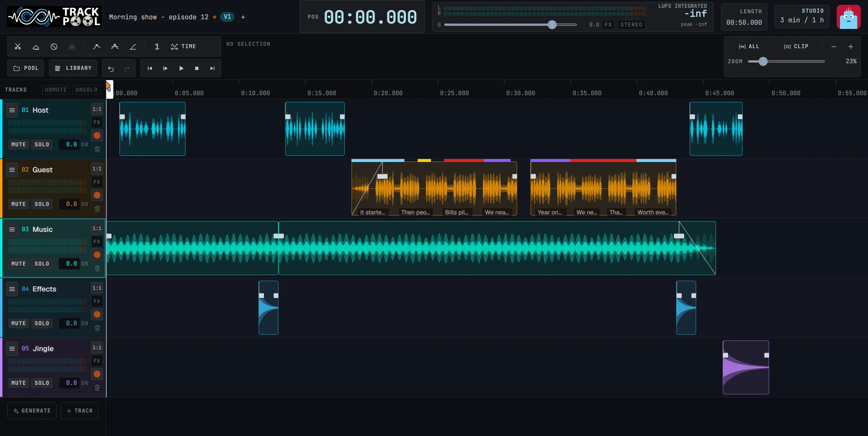Open the Music track handle menu

(12, 230)
